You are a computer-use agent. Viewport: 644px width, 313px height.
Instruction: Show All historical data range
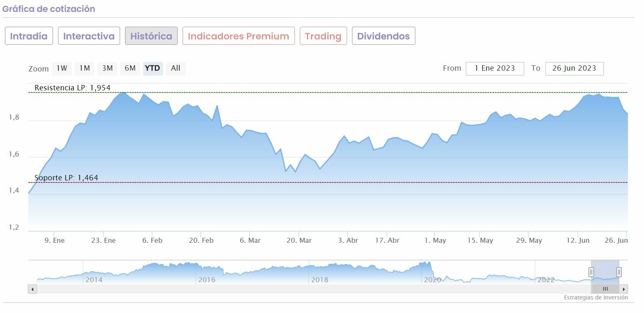pyautogui.click(x=176, y=69)
